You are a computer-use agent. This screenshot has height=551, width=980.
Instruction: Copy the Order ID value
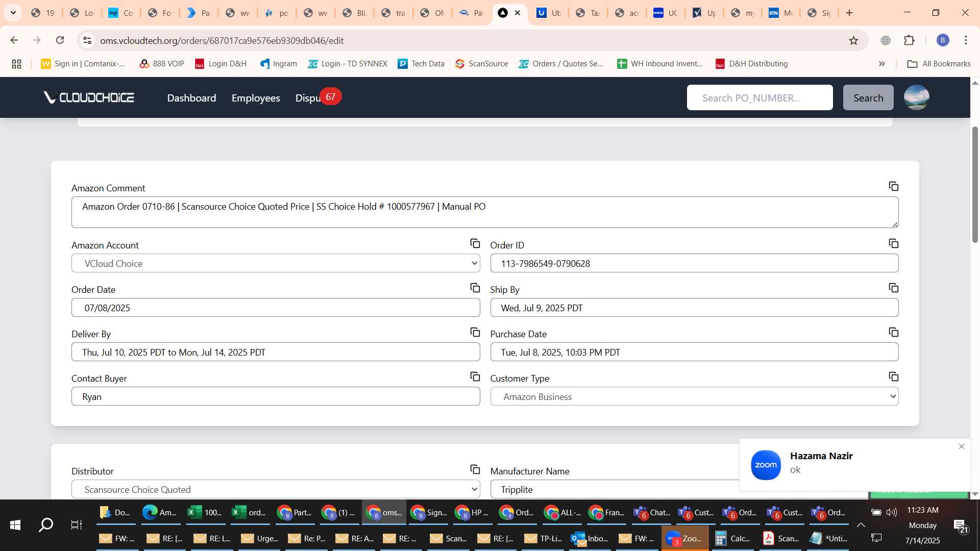893,243
